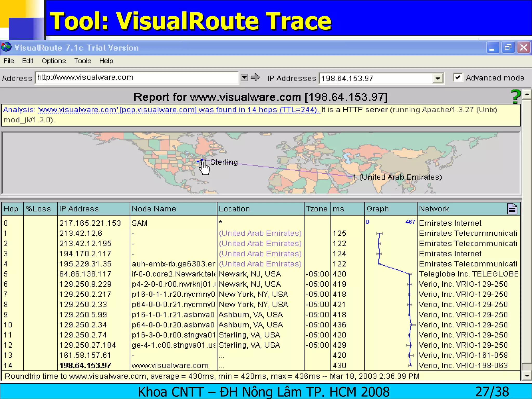Click the roundtrip time status line
The width and height of the screenshot is (532, 399).
coord(212,376)
